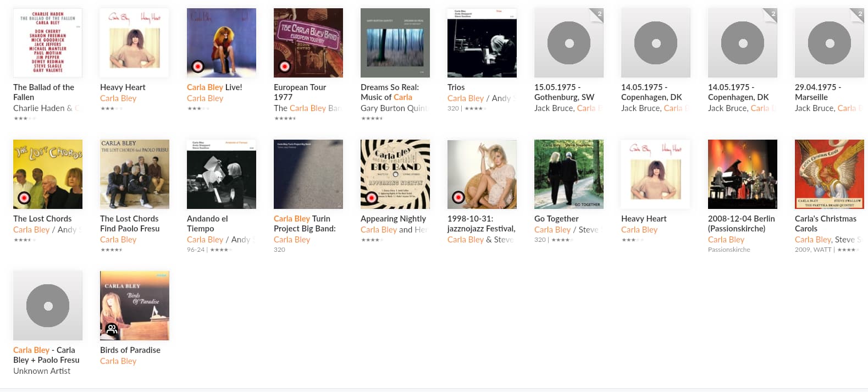Click the 2 count badge on 15.05.1975 Gothenburg album

598,14
